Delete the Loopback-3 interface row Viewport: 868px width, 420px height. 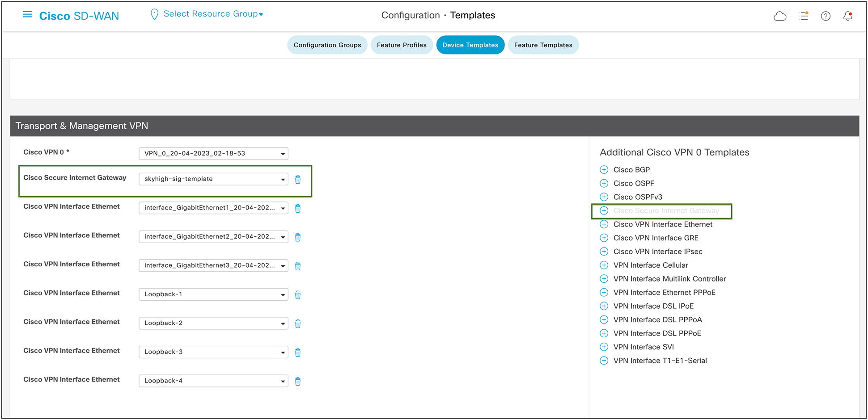point(298,353)
